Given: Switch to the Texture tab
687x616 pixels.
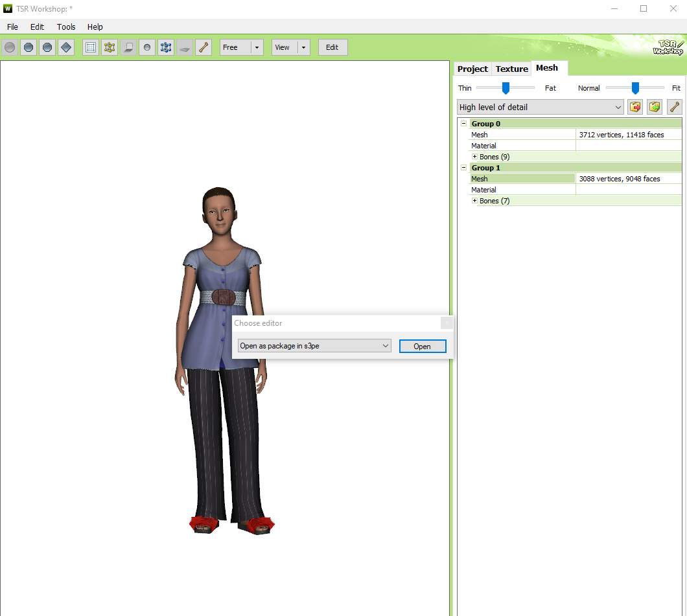Looking at the screenshot, I should click(511, 68).
